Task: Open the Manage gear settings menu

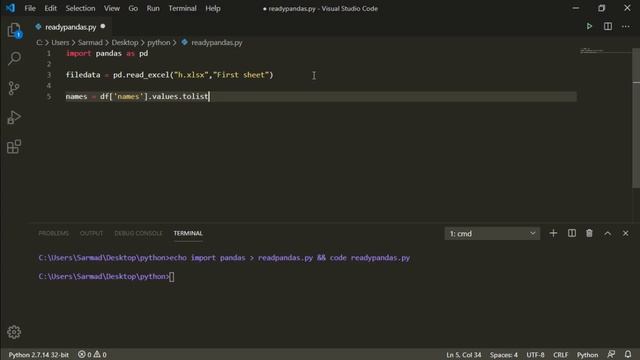Action: pos(14,332)
